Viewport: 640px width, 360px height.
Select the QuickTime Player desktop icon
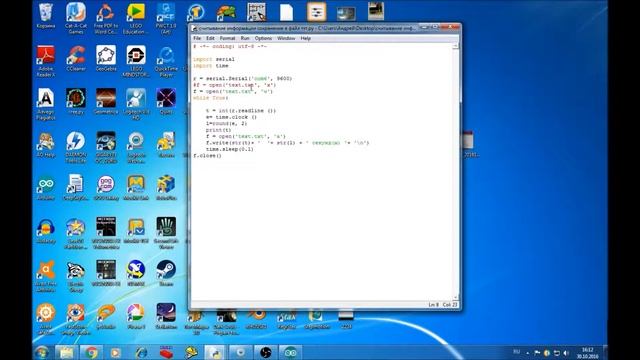(166, 61)
